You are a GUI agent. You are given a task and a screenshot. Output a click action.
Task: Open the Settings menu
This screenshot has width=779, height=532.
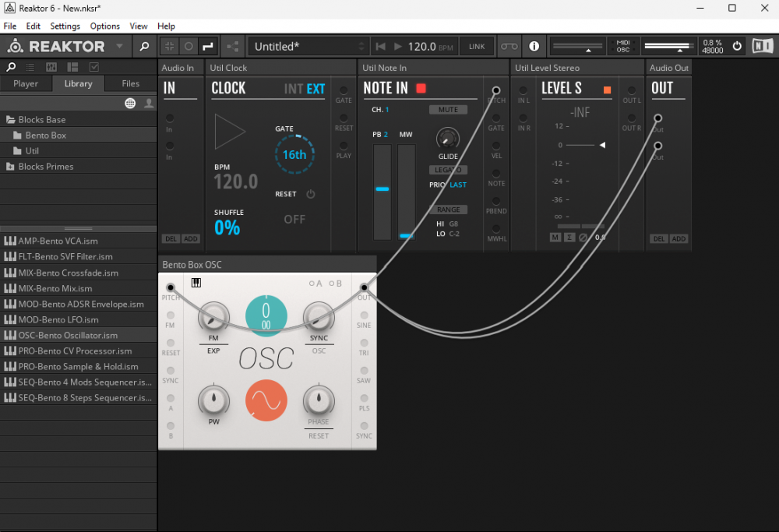click(65, 26)
